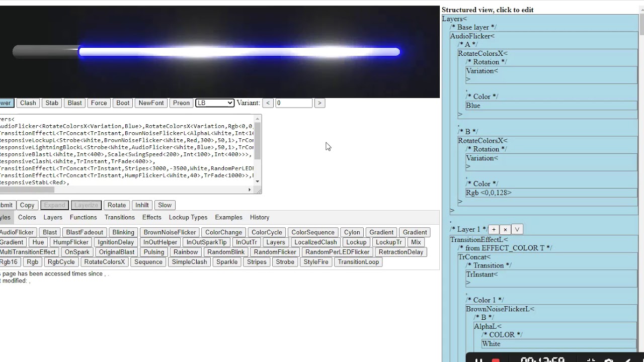Insert the Rainbow style
Image resolution: width=644 pixels, height=362 pixels.
point(186,252)
